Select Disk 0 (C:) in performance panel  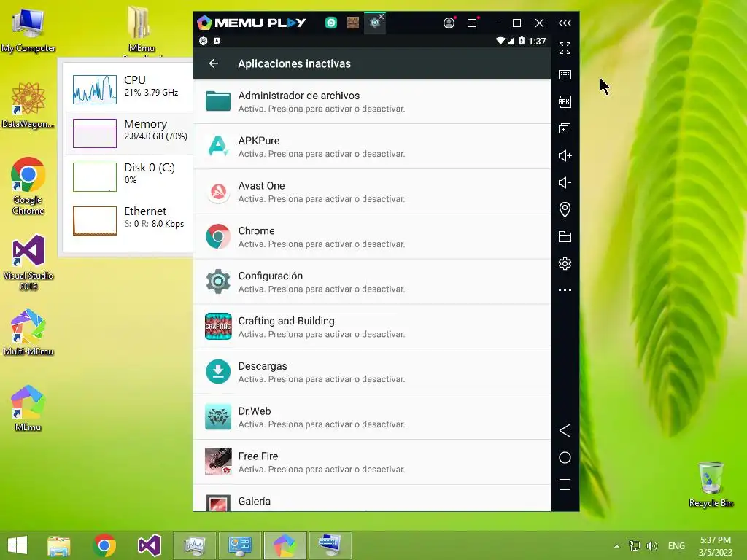[x=128, y=176]
